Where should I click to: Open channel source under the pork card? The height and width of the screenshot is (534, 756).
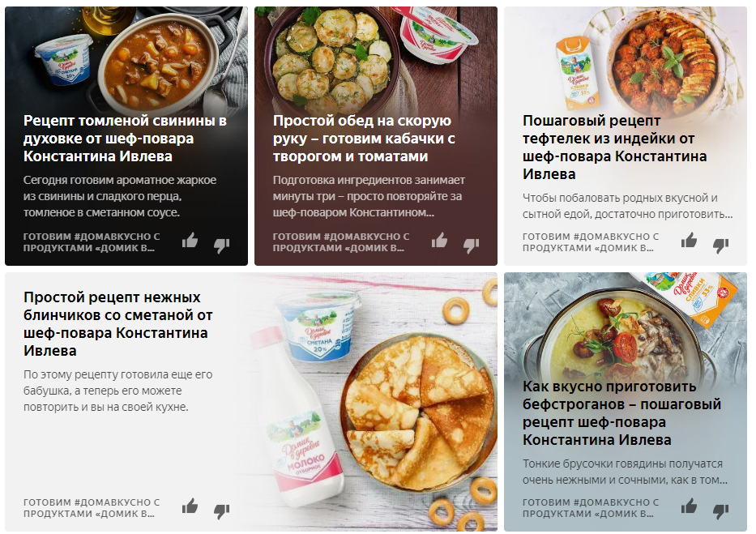coord(92,242)
